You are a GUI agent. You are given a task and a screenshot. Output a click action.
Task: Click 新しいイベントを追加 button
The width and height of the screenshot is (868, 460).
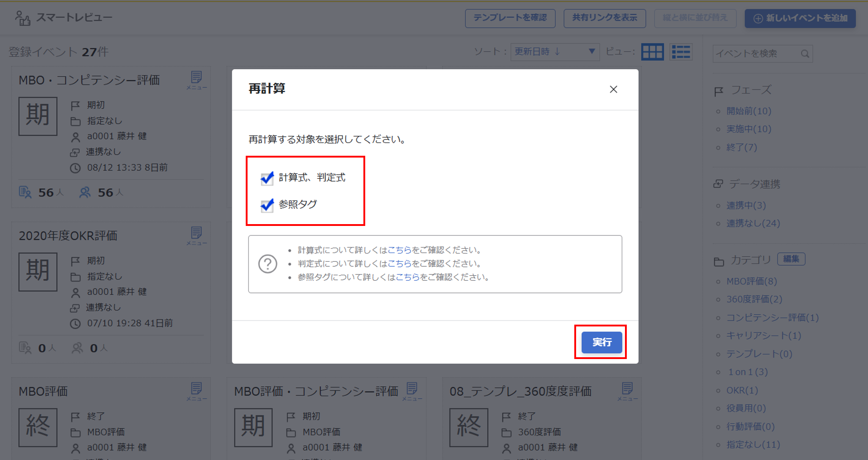click(800, 18)
